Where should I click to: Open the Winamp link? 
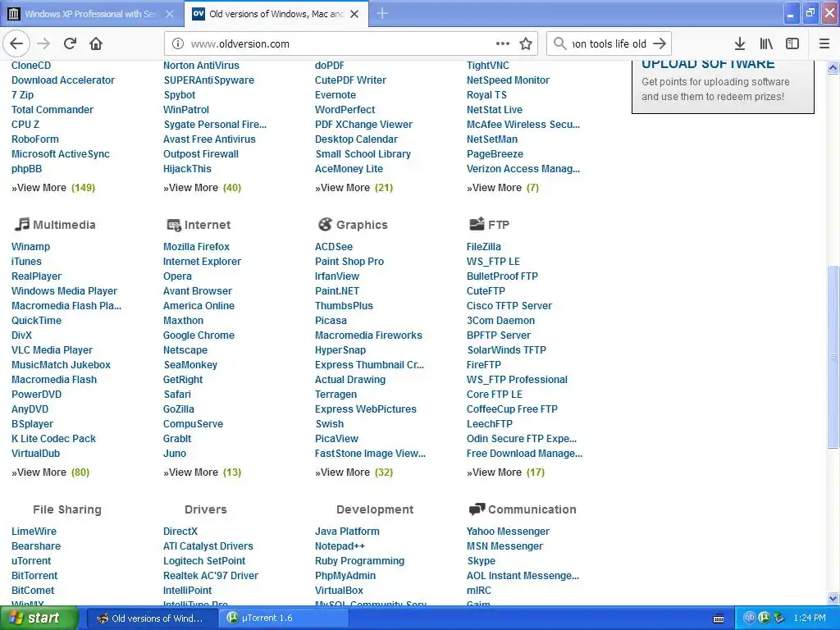[30, 246]
